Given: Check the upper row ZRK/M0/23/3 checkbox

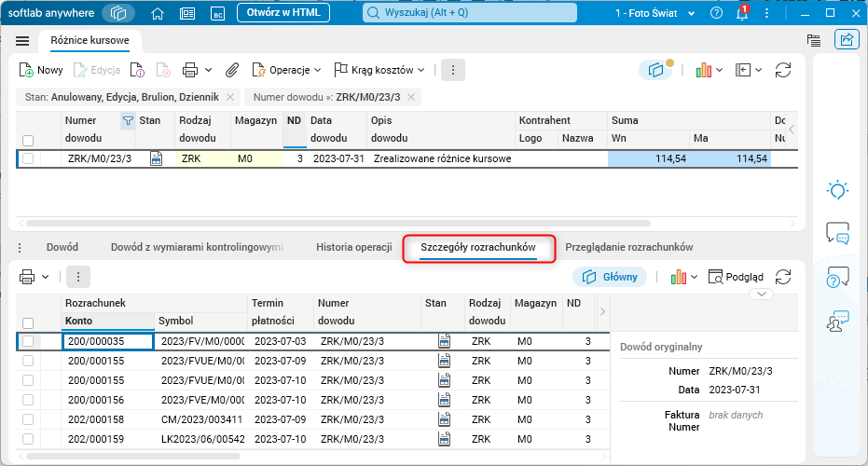Looking at the screenshot, I should coord(28,158).
